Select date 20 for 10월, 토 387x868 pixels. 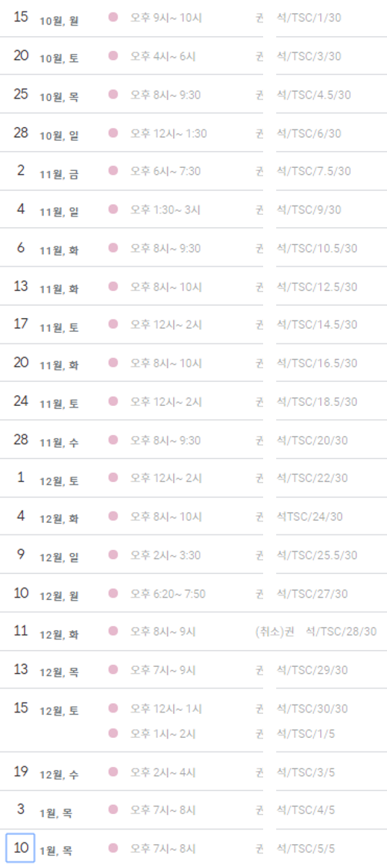(x=21, y=55)
